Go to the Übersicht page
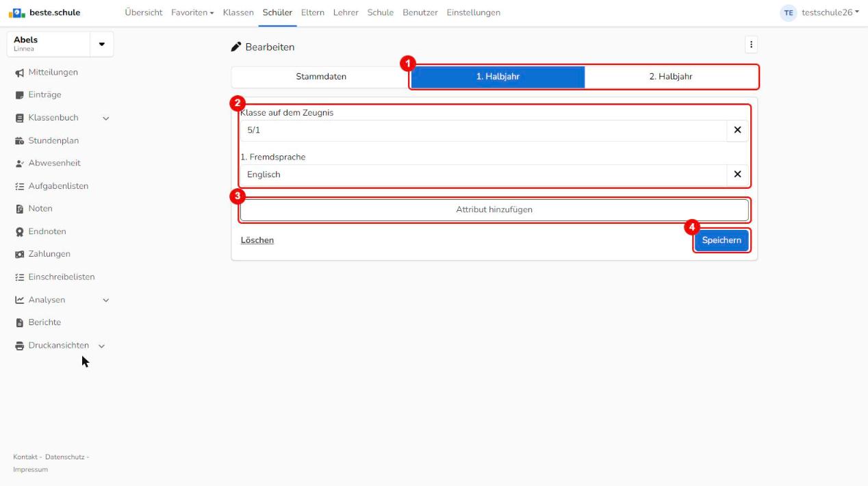868x486 pixels. click(144, 12)
